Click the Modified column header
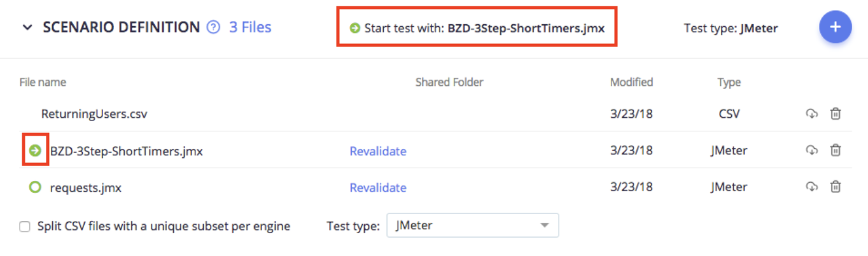This screenshot has height=256, width=868. tap(631, 82)
